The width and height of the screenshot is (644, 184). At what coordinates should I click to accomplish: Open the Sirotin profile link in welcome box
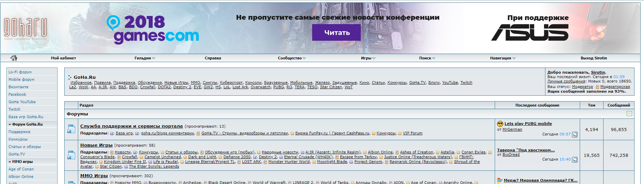point(598,72)
